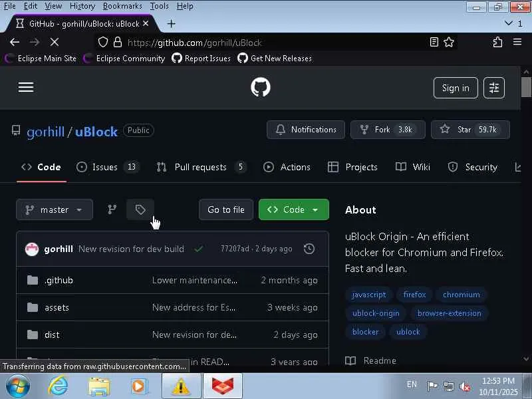The width and height of the screenshot is (532, 399).
Task: Open the dist folder
Action: point(52,335)
